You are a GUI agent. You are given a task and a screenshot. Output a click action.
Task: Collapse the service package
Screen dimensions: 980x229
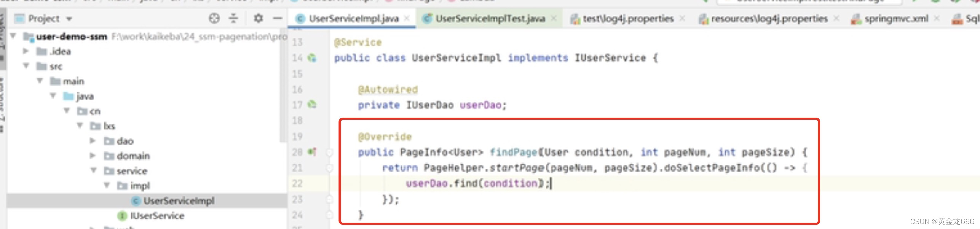tap(94, 170)
